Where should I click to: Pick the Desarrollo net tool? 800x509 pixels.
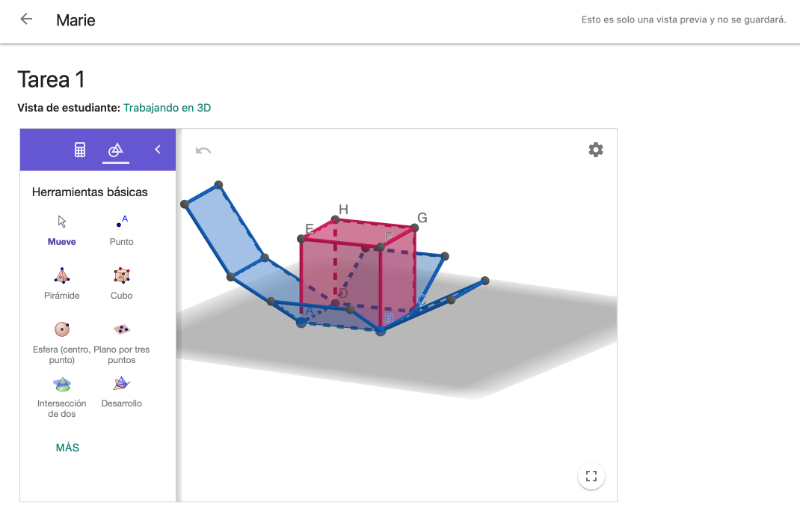click(121, 392)
